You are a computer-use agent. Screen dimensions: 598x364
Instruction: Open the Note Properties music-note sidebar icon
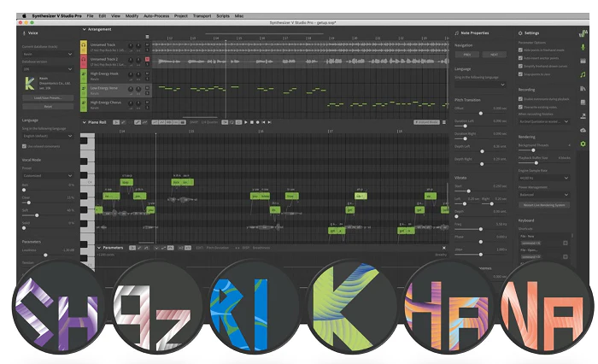[x=583, y=74]
